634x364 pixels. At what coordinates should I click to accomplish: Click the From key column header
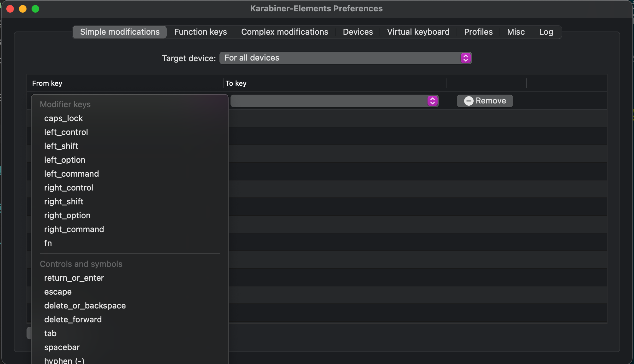pos(47,83)
